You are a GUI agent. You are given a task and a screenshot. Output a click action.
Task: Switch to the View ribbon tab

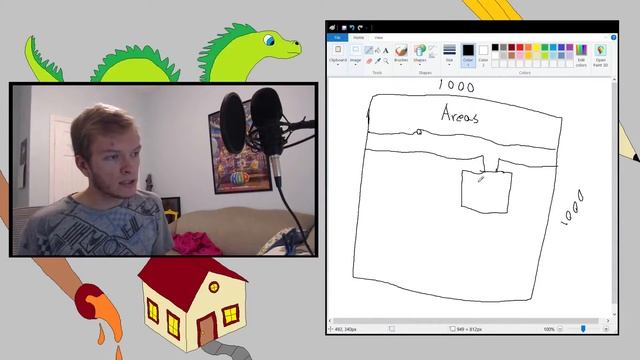(x=379, y=38)
